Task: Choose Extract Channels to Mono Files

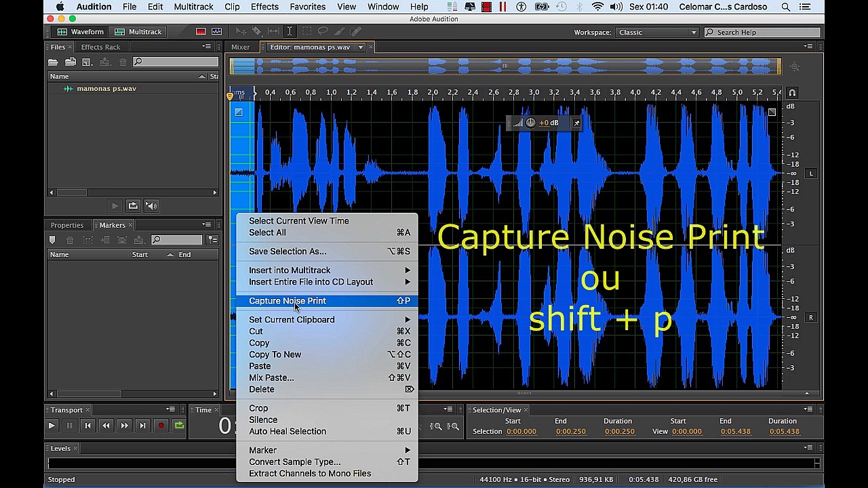Action: pos(327,474)
